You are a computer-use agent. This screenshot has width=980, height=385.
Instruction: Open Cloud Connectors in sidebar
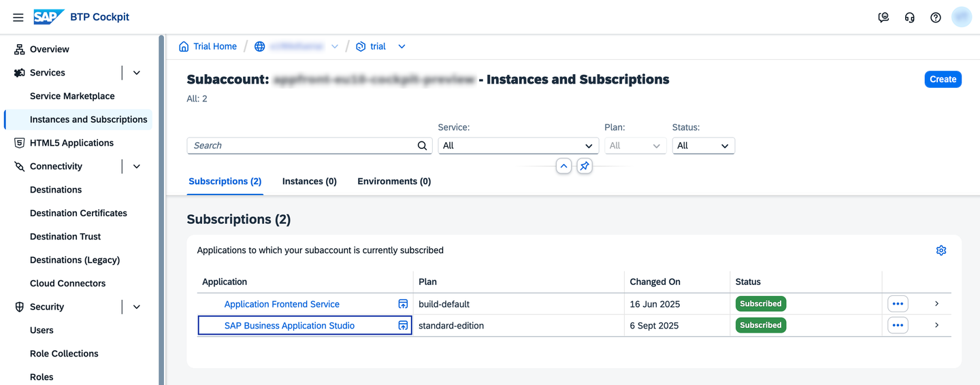(x=68, y=284)
